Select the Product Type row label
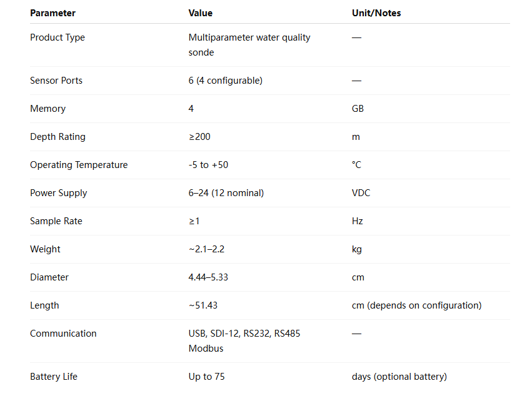 pyautogui.click(x=58, y=37)
